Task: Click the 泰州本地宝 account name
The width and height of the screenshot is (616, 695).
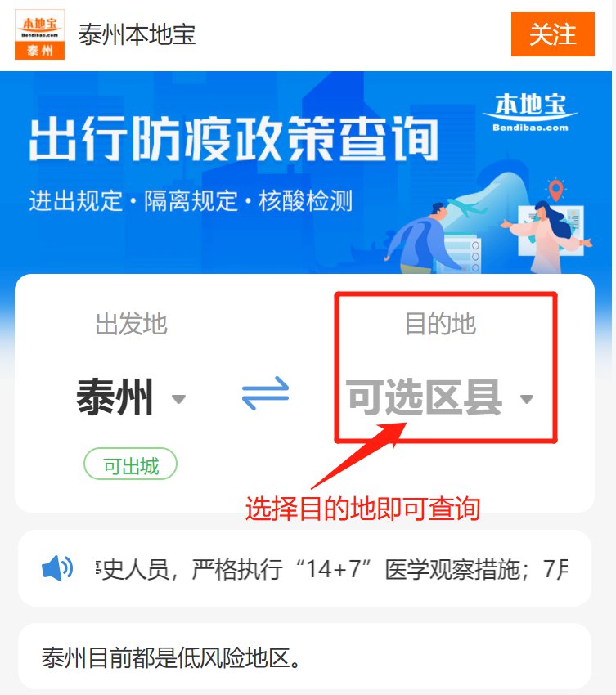Action: click(137, 34)
